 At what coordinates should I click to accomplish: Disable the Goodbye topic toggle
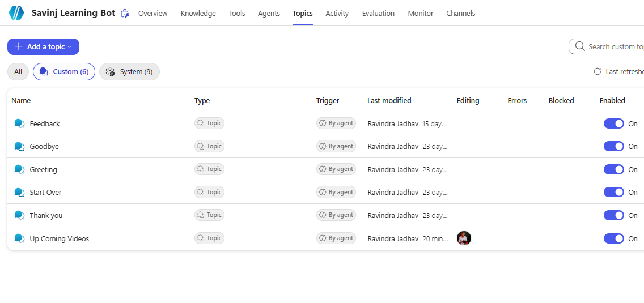click(613, 147)
